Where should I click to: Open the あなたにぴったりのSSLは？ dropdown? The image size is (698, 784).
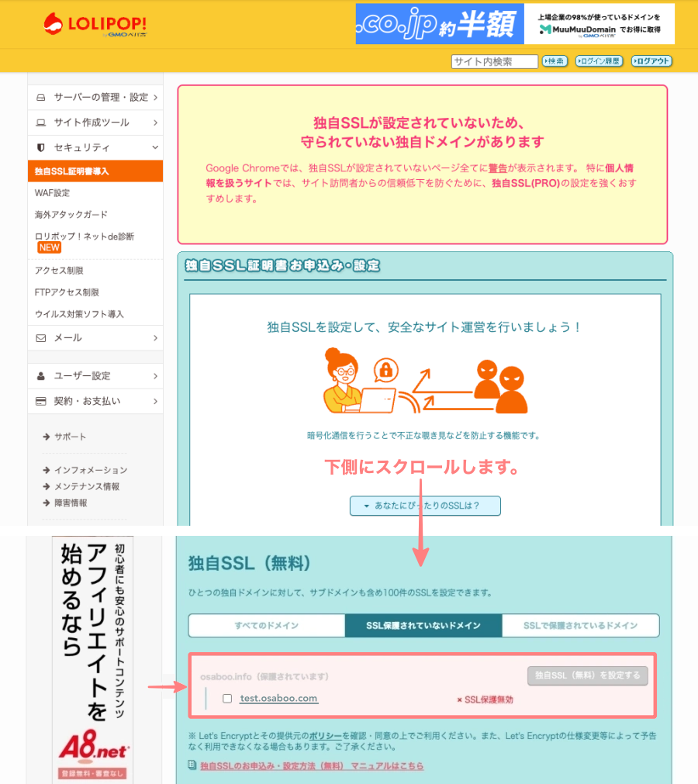tap(425, 506)
